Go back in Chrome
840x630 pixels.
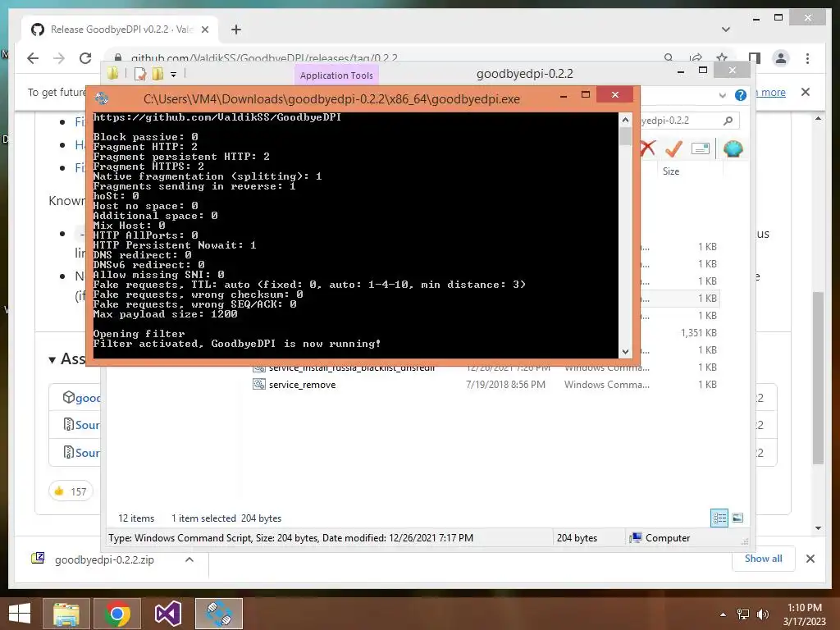(33, 58)
